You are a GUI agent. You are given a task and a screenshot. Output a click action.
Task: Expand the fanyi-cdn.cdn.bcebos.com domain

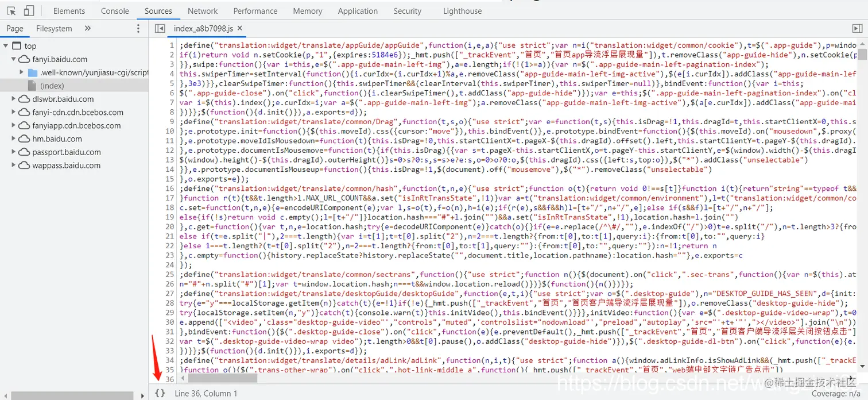pyautogui.click(x=13, y=112)
